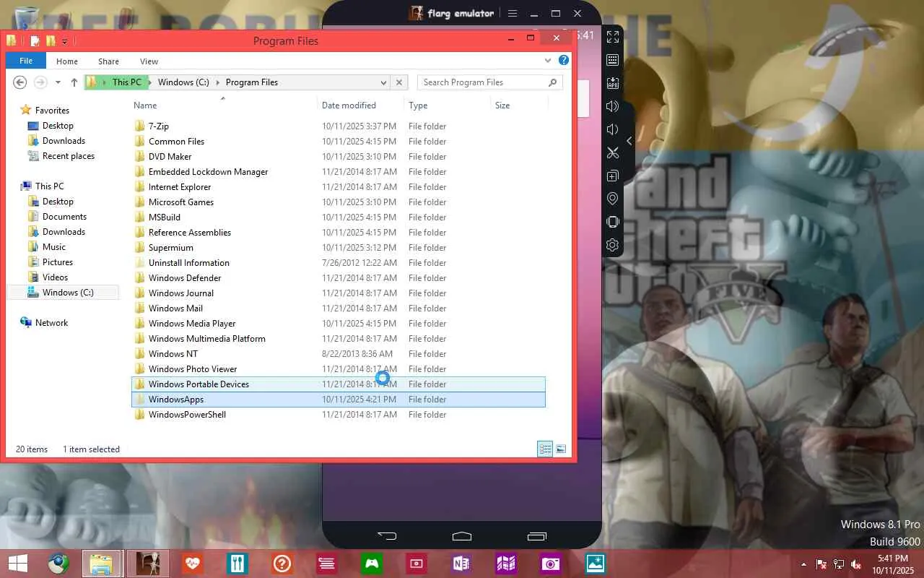Click the shake device icon in emulator
The height and width of the screenshot is (578, 924).
[613, 222]
